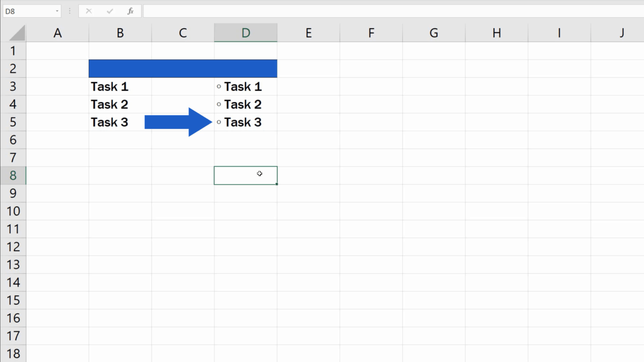The image size is (644, 362).
Task: Select column A header
Action: [57, 33]
